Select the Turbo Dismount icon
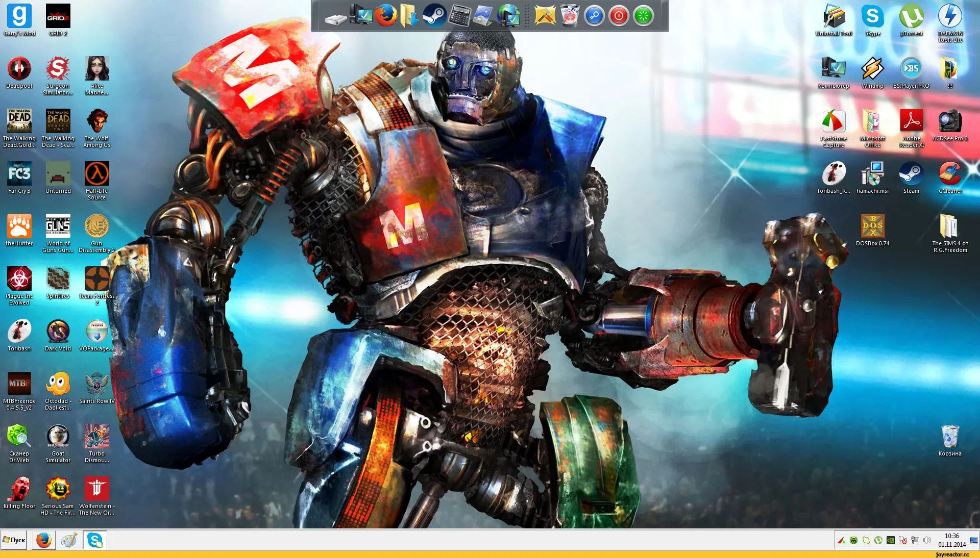Viewport: 980px width, 558px height. click(x=97, y=443)
